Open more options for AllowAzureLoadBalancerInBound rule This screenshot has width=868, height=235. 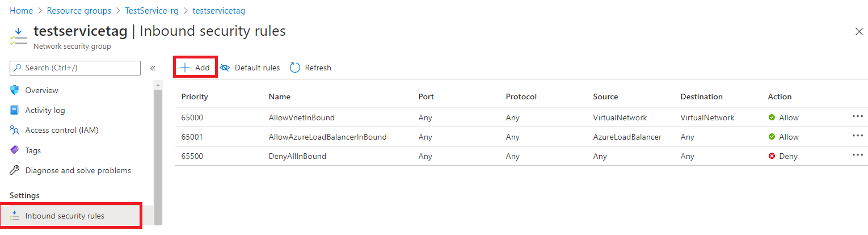click(x=857, y=136)
